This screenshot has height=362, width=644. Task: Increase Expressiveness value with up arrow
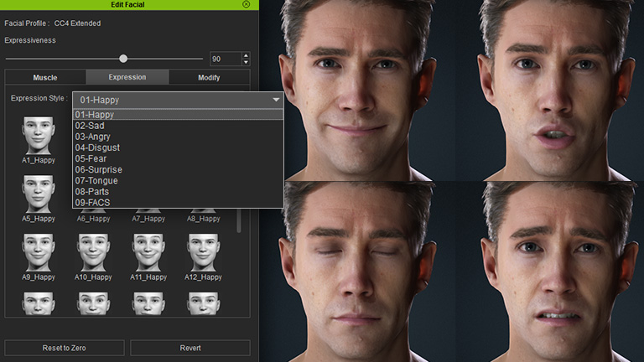tap(245, 55)
